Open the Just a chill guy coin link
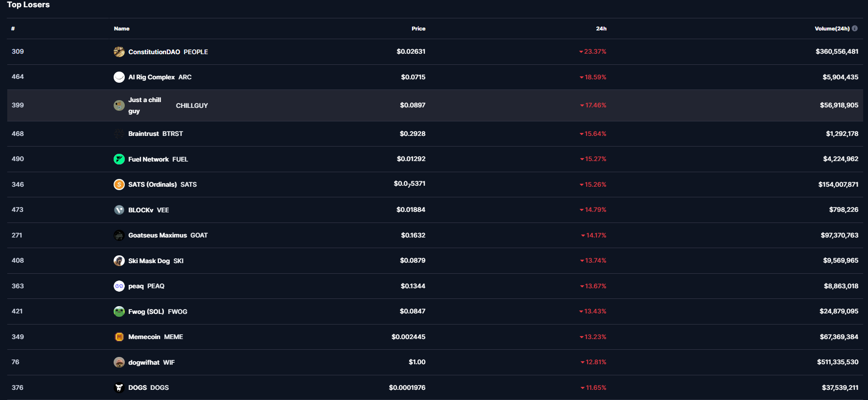 (145, 105)
